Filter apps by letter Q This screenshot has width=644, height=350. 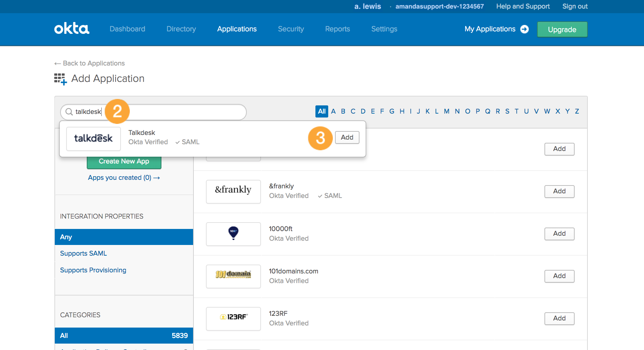point(488,111)
